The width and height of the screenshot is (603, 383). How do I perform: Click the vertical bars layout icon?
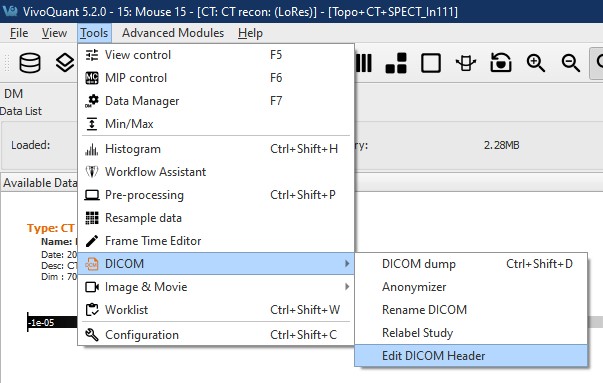click(x=364, y=63)
